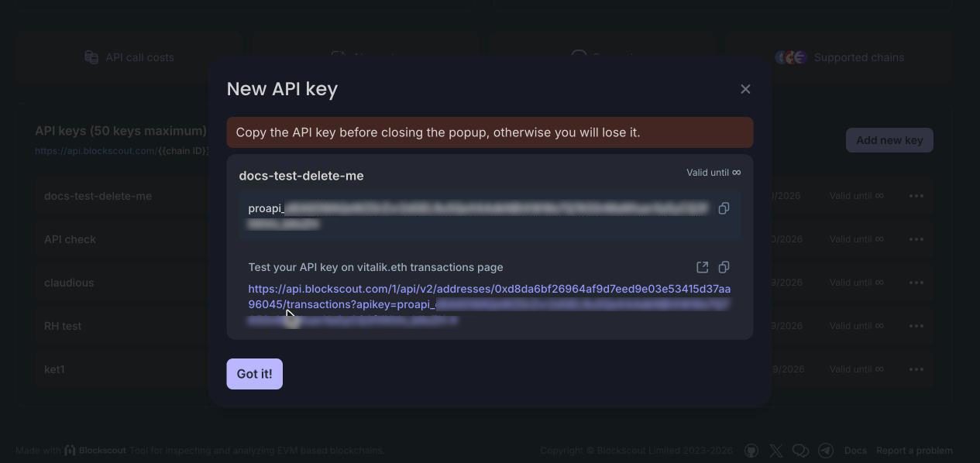Screen dimensions: 980x463
Task: Open the Docs footer link
Action: click(x=855, y=451)
